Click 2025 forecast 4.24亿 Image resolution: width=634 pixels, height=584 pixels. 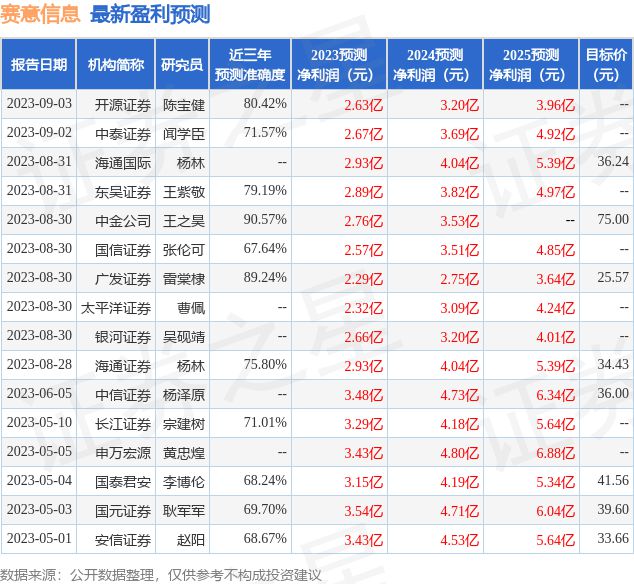[556, 308]
